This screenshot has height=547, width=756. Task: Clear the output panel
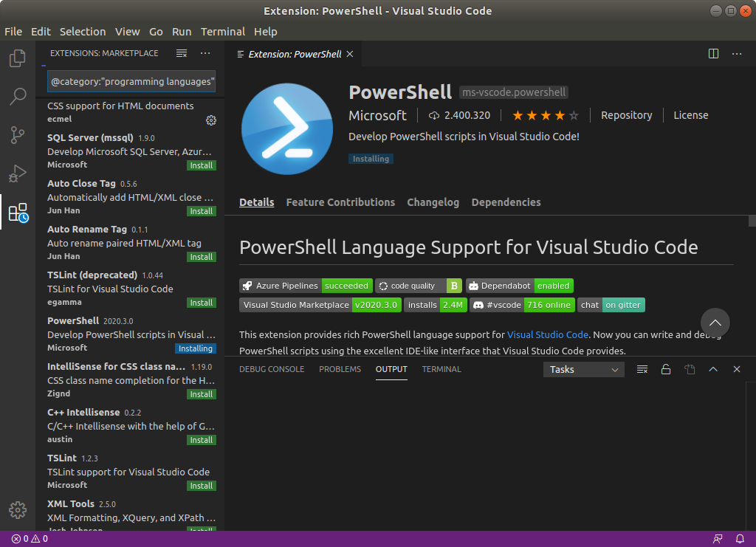click(x=642, y=369)
